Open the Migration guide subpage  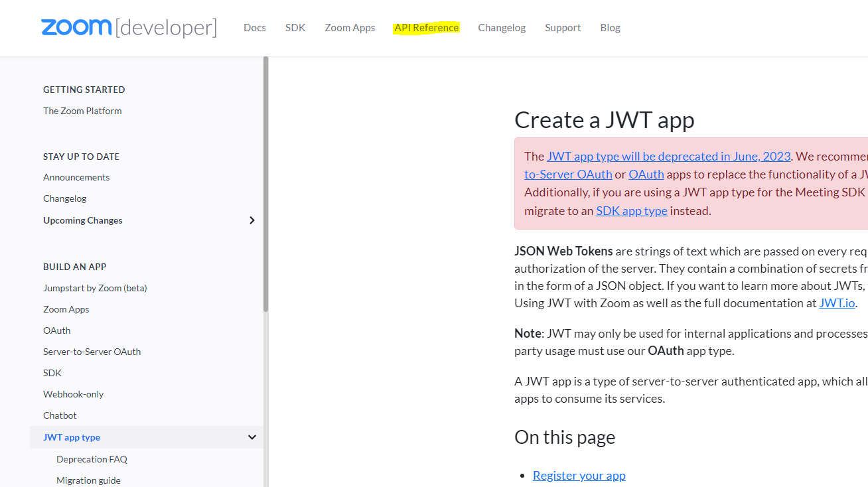click(x=88, y=480)
